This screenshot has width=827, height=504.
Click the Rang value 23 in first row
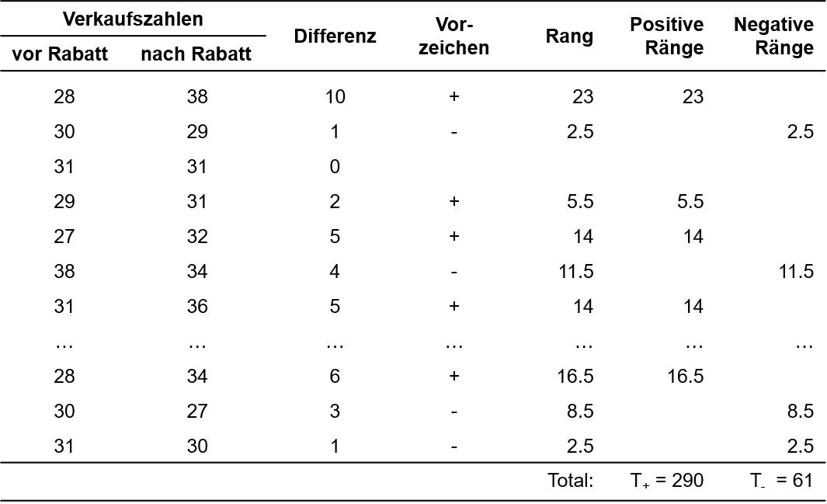click(x=583, y=96)
